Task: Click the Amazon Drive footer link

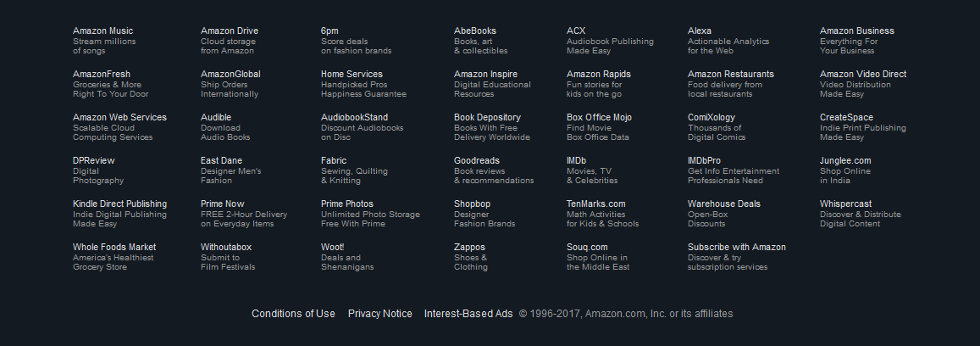Action: [230, 31]
